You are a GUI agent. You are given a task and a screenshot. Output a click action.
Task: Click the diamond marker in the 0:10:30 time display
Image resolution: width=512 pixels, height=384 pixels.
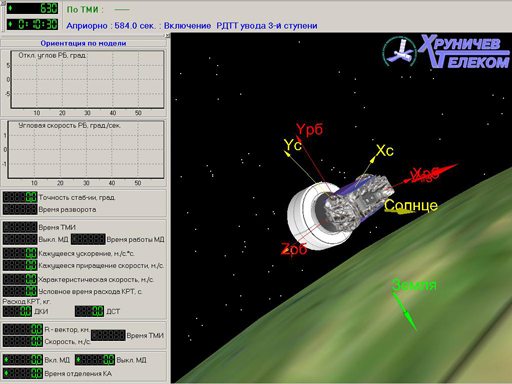click(10, 24)
